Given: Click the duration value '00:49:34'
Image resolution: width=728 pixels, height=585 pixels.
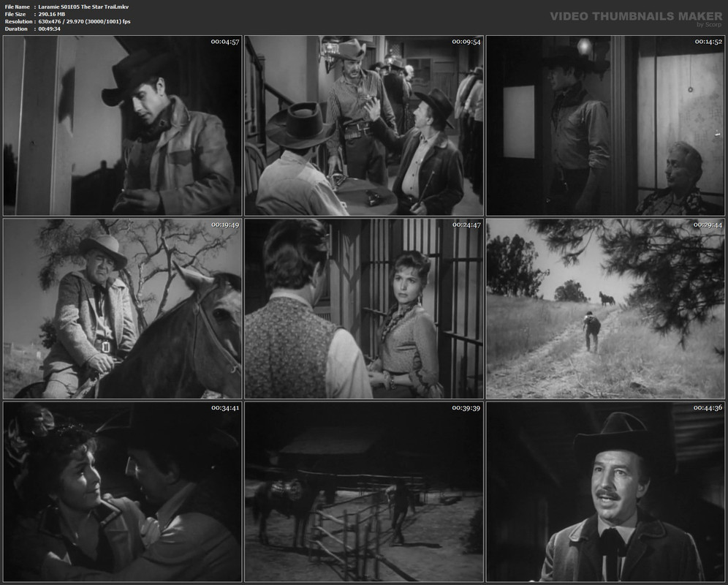Looking at the screenshot, I should pyautogui.click(x=50, y=29).
